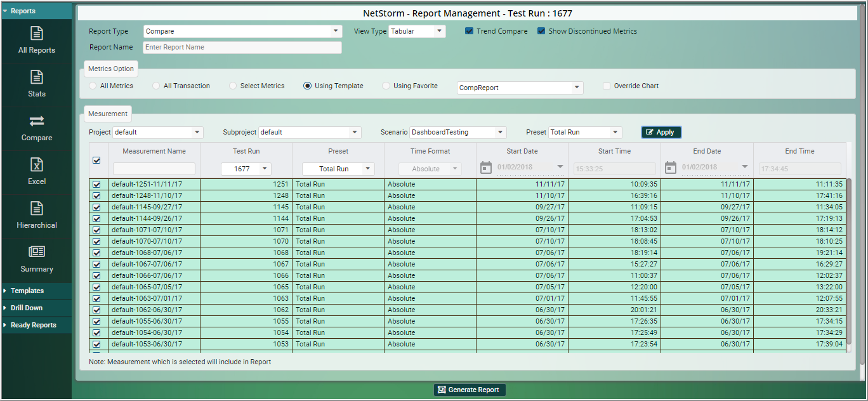Image resolution: width=868 pixels, height=401 pixels.
Task: Click the Apply button
Action: click(x=661, y=132)
